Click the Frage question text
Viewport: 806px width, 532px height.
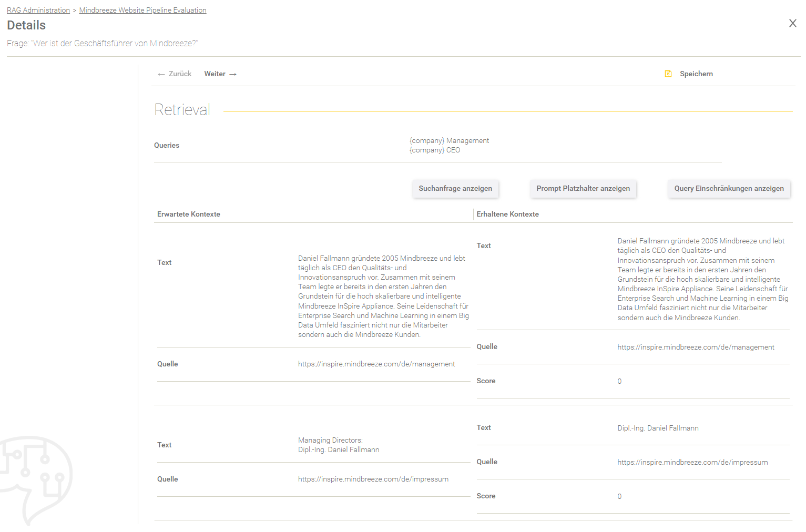(103, 43)
